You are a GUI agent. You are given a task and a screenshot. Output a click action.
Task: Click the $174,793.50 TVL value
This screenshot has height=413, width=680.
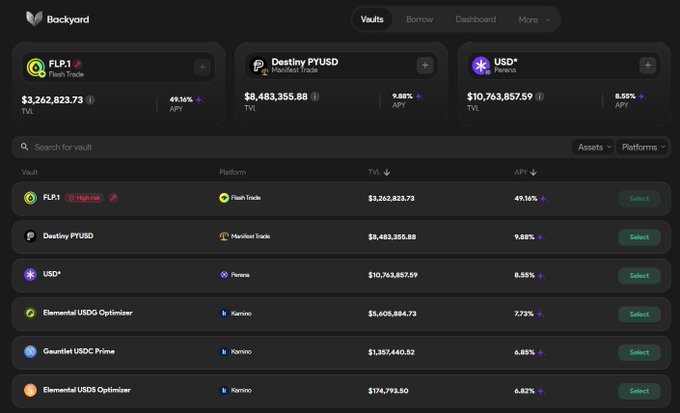tap(388, 391)
